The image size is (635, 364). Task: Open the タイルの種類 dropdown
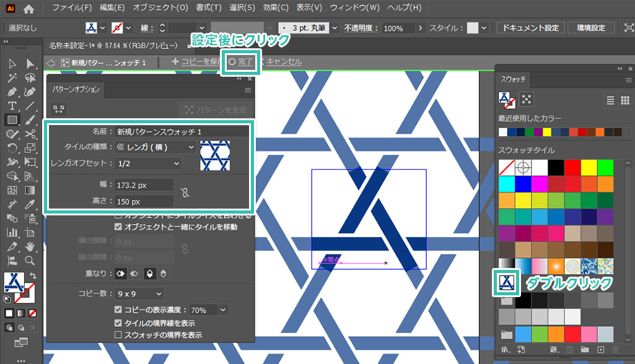pyautogui.click(x=155, y=147)
